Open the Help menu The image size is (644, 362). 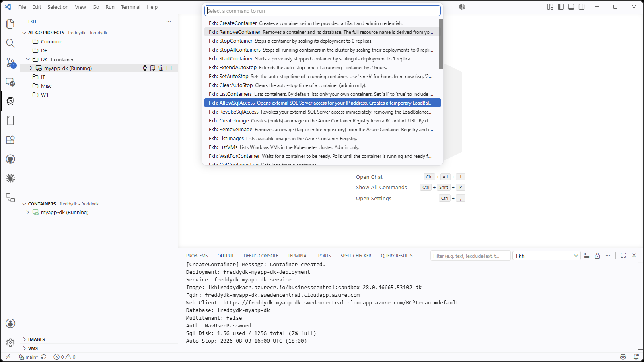152,7
